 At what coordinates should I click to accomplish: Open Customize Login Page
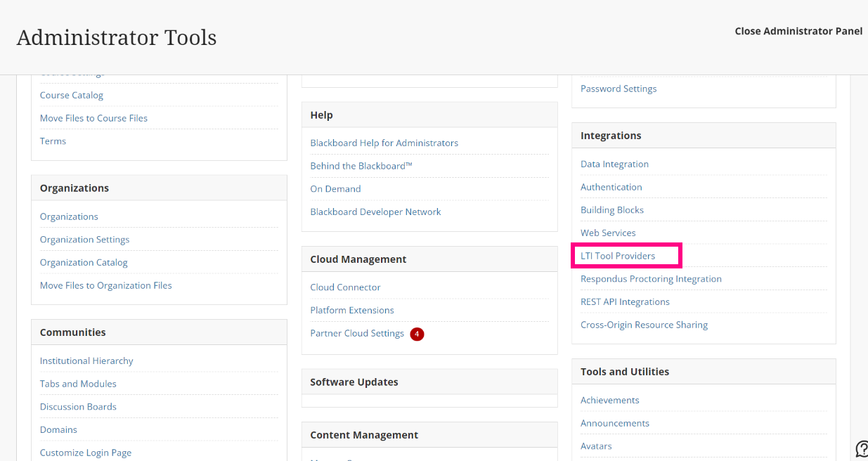point(86,453)
